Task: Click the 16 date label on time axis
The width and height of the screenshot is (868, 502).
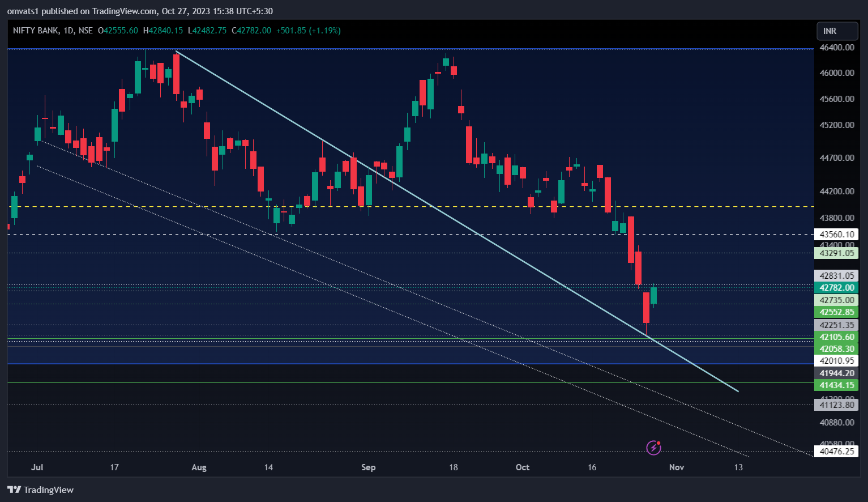Action: [x=592, y=467]
